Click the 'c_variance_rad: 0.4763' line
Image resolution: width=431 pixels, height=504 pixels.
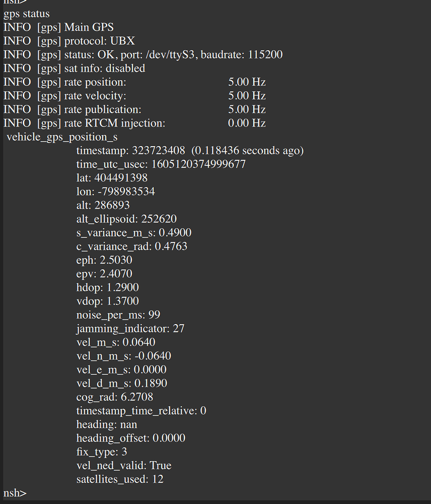[132, 246]
